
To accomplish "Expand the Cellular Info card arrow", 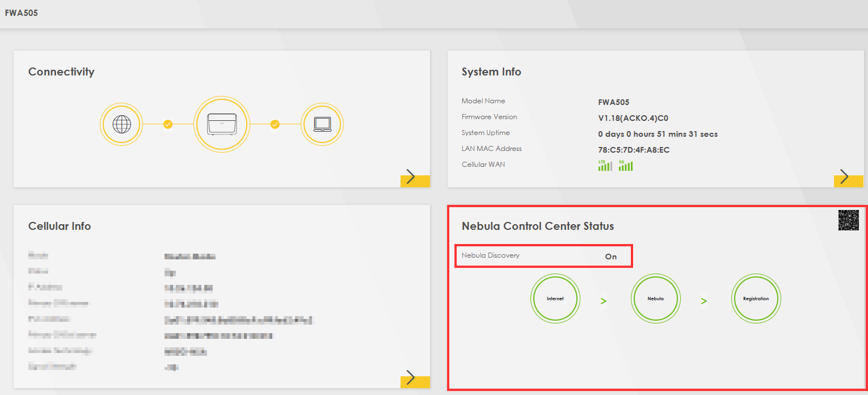I will coord(415,378).
